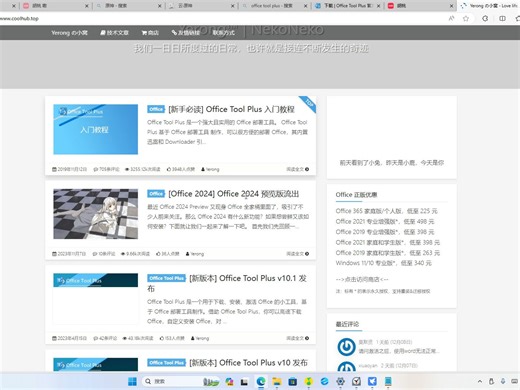Click the Office tag on 入门教程 post
520x390 pixels.
pos(156,109)
